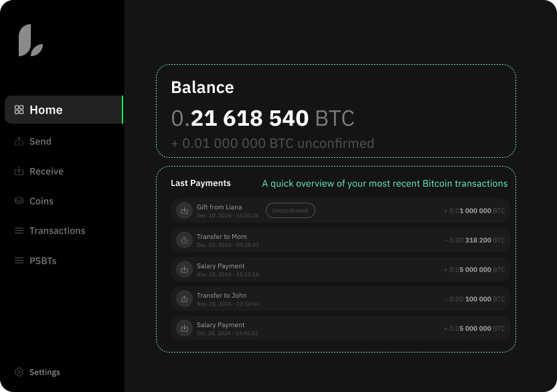Click the Receive download icon
This screenshot has height=392, width=557.
(19, 171)
